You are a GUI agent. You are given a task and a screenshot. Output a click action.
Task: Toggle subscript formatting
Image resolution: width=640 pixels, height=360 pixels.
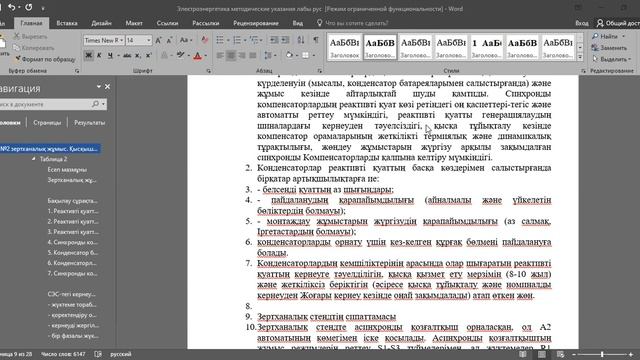pos(138,55)
